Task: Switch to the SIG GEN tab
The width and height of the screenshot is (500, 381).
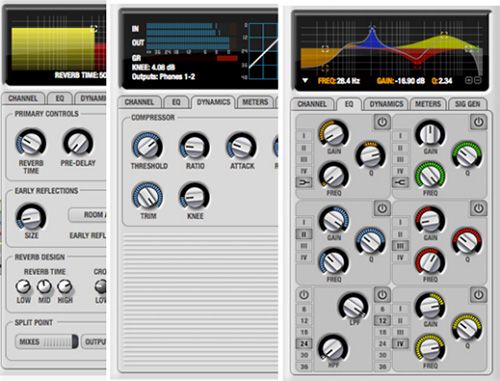Action: click(467, 104)
